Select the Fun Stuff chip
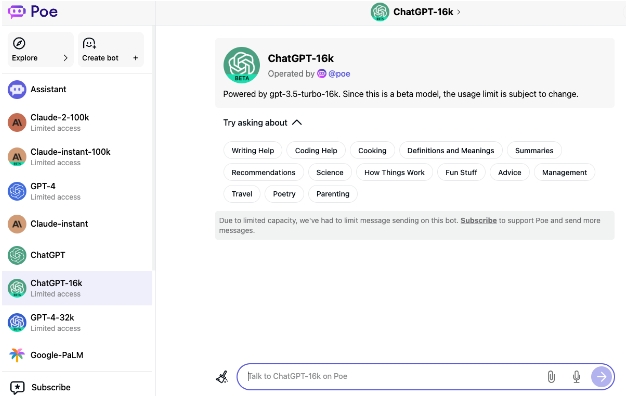Screen dimensions: 626x397 (461, 173)
